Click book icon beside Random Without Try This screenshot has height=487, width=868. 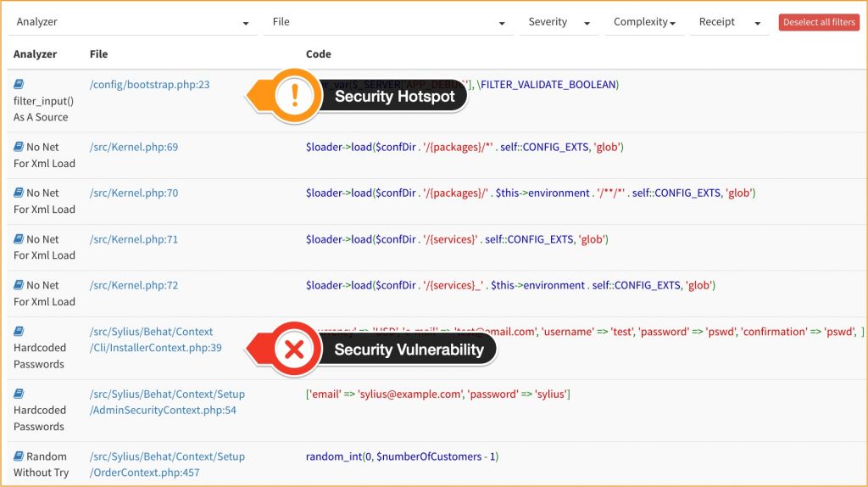[19, 456]
